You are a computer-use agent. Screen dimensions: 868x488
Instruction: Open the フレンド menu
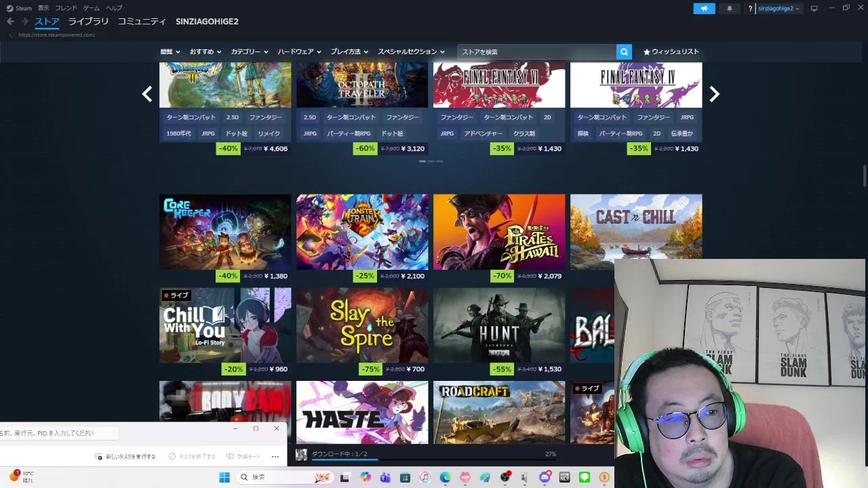point(66,8)
